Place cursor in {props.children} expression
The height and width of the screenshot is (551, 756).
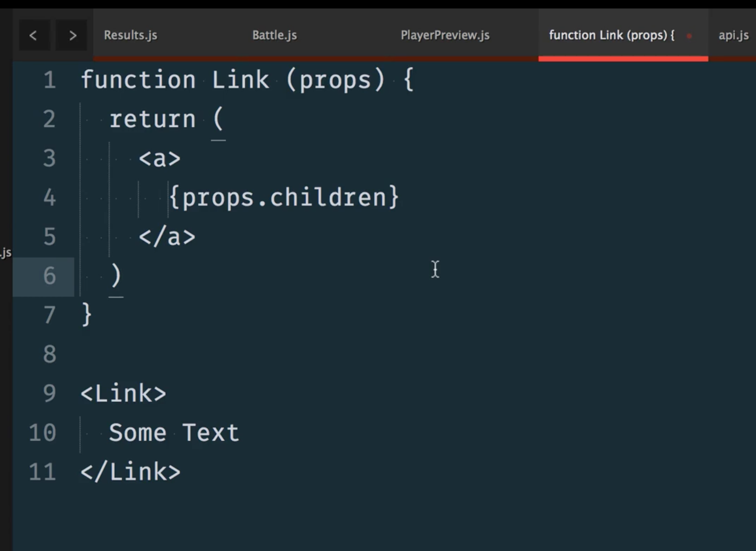(284, 198)
